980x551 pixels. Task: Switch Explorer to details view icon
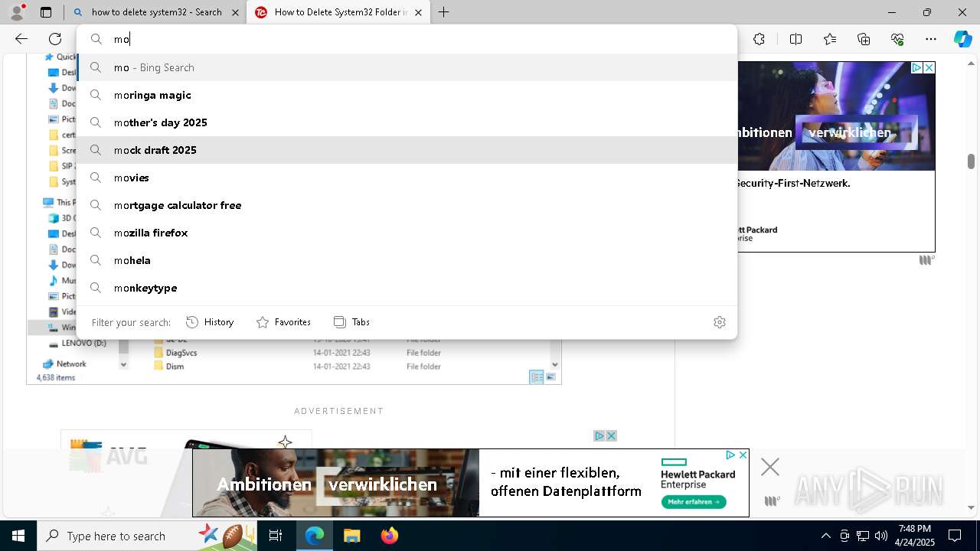537,377
